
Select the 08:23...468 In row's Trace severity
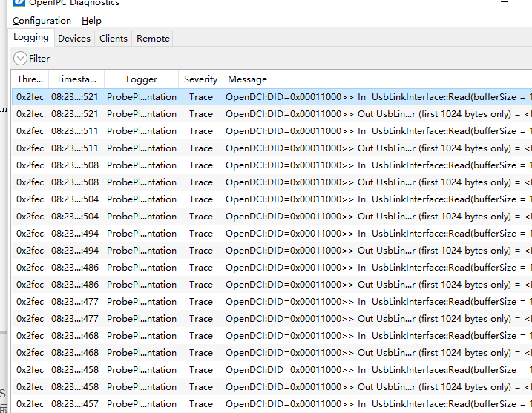(x=201, y=336)
